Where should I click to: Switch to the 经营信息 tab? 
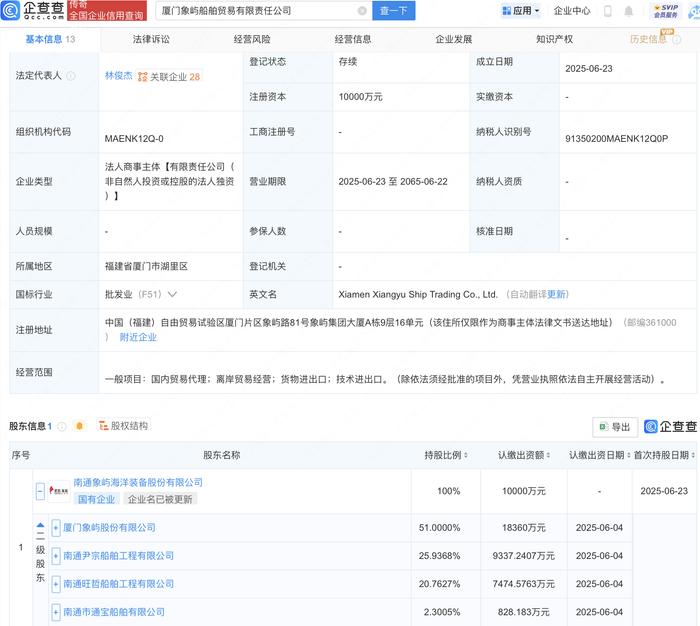(x=353, y=39)
